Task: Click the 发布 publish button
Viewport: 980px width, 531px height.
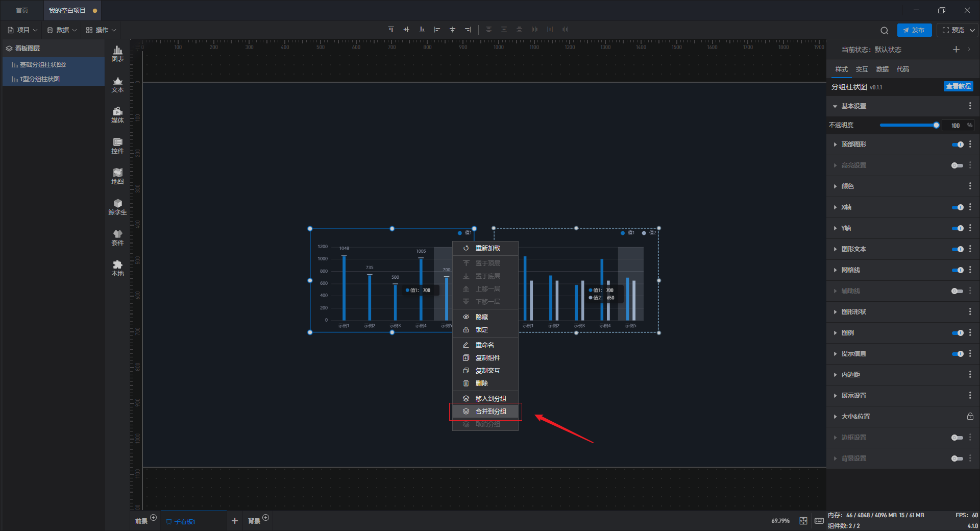Action: tap(914, 30)
